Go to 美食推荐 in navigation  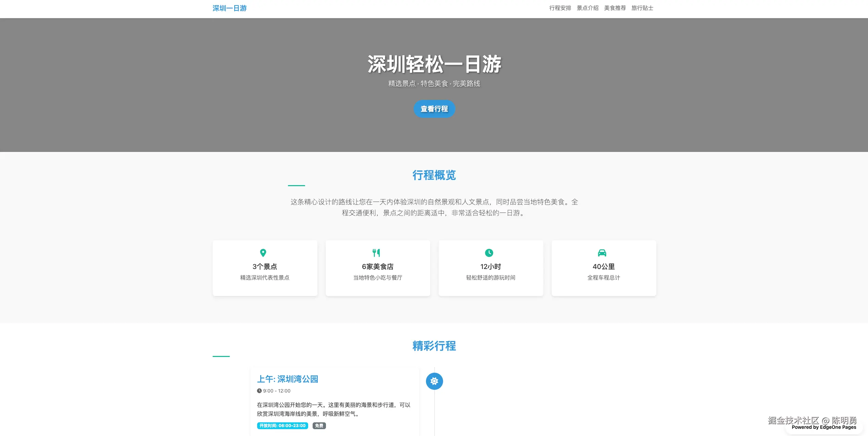[x=615, y=8]
